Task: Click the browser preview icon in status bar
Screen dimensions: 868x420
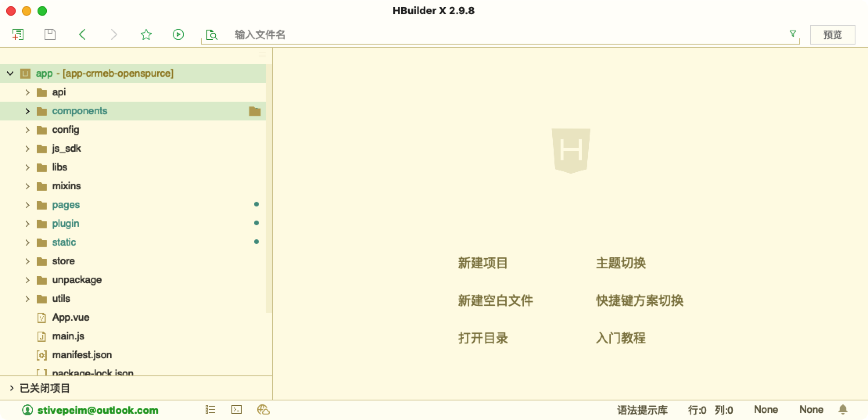Action: 263,409
